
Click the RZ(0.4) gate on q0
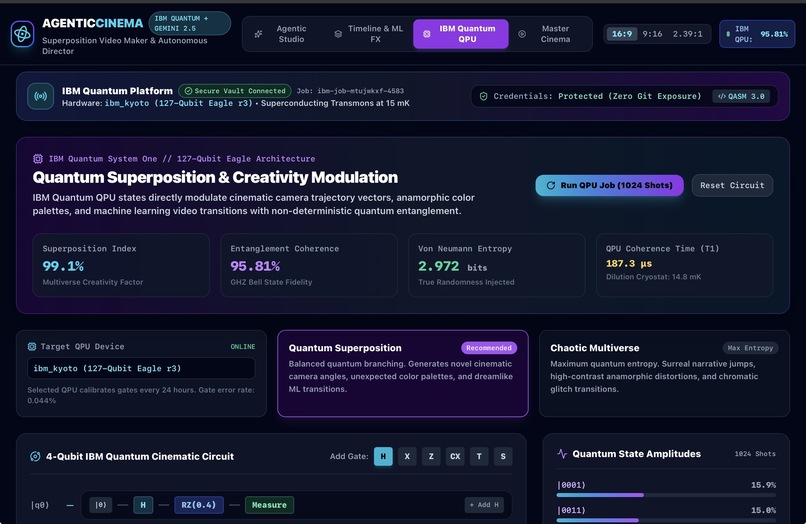(x=199, y=505)
